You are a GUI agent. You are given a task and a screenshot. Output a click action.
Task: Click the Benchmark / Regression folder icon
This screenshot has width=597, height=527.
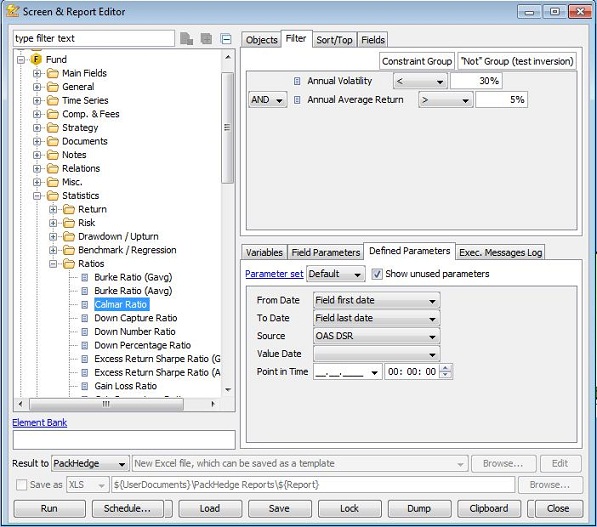(x=69, y=250)
